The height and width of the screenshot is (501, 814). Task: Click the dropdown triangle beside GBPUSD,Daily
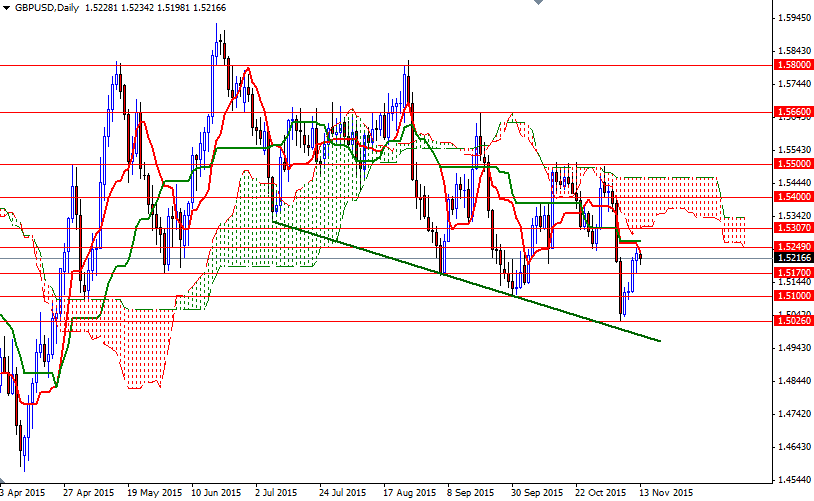(x=6, y=8)
